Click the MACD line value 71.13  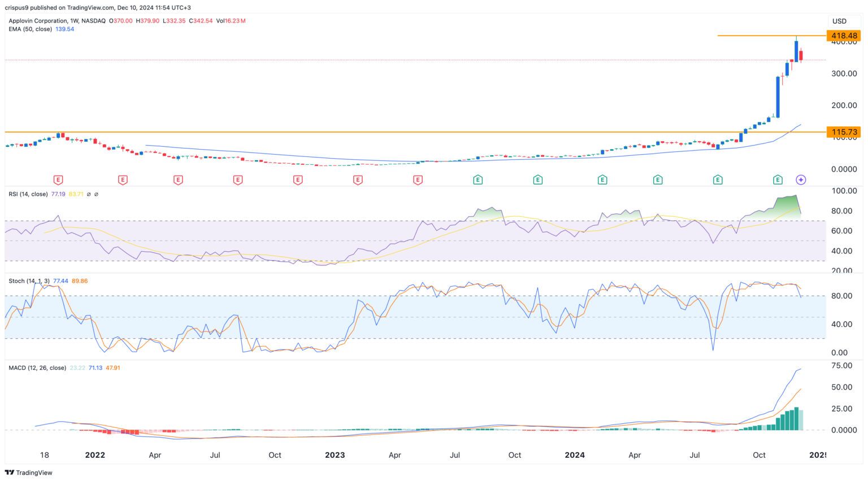coord(96,368)
